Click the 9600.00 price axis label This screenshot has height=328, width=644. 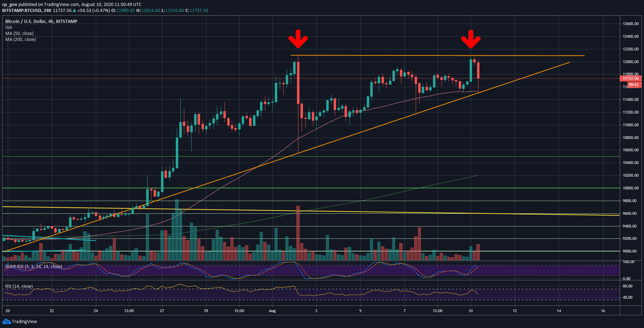(x=630, y=213)
